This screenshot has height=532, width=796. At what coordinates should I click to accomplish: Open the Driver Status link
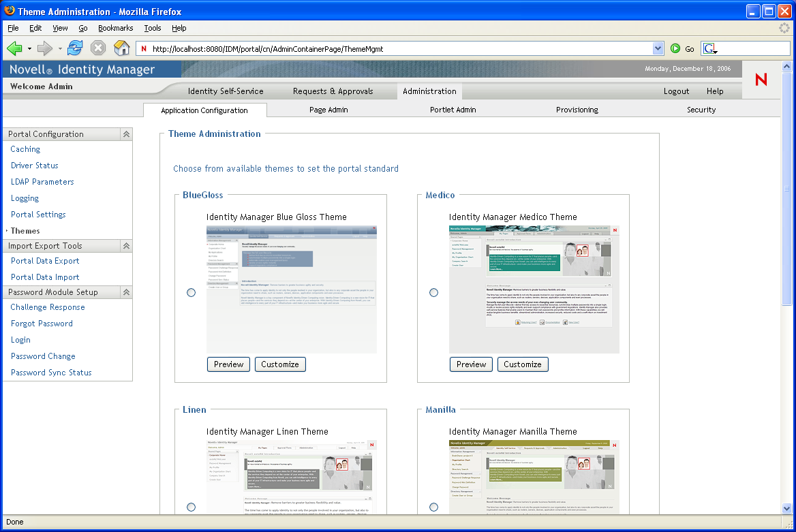click(x=35, y=166)
